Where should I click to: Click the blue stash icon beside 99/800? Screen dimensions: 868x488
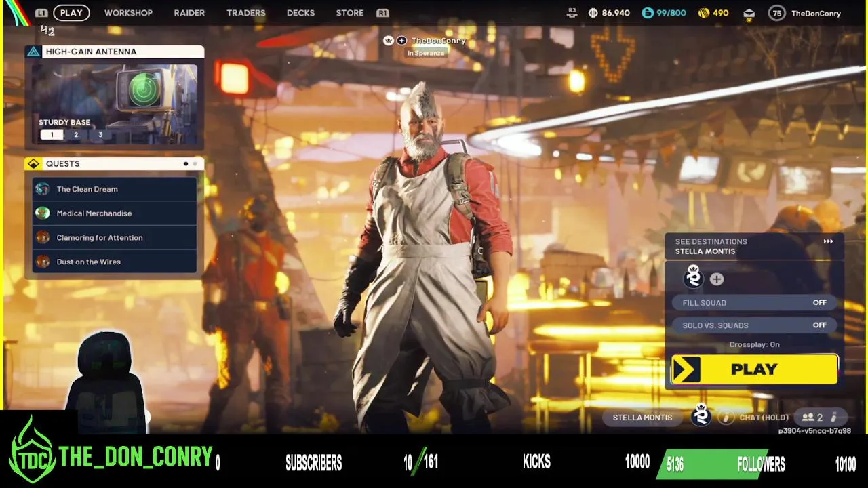point(647,13)
